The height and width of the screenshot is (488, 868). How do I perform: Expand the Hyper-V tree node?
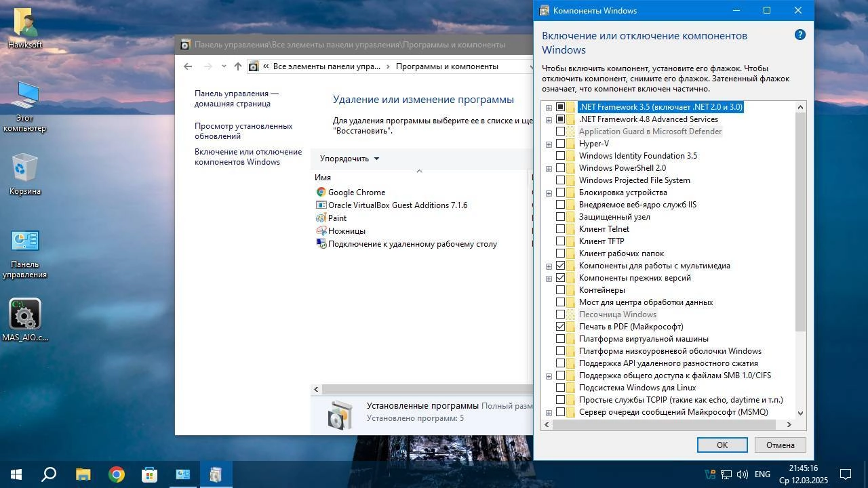click(549, 144)
